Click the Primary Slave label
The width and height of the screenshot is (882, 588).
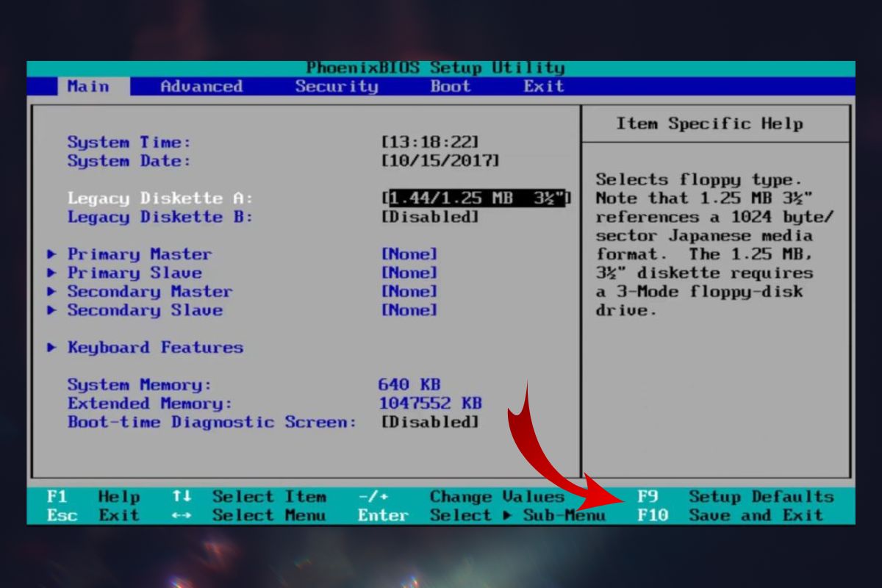(135, 273)
